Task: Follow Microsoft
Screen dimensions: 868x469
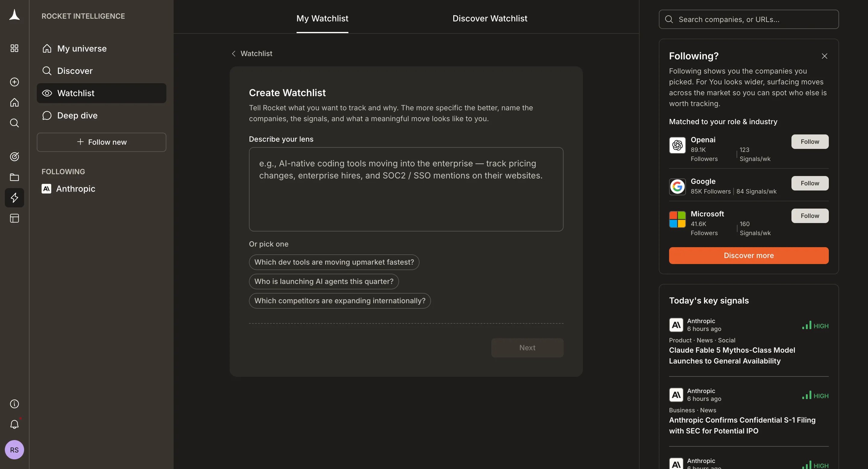Action: pyautogui.click(x=810, y=216)
